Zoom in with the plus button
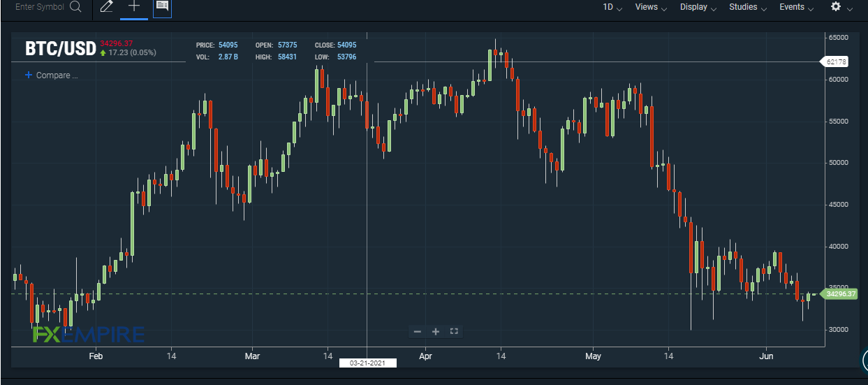This screenshot has width=868, height=385. click(x=435, y=331)
